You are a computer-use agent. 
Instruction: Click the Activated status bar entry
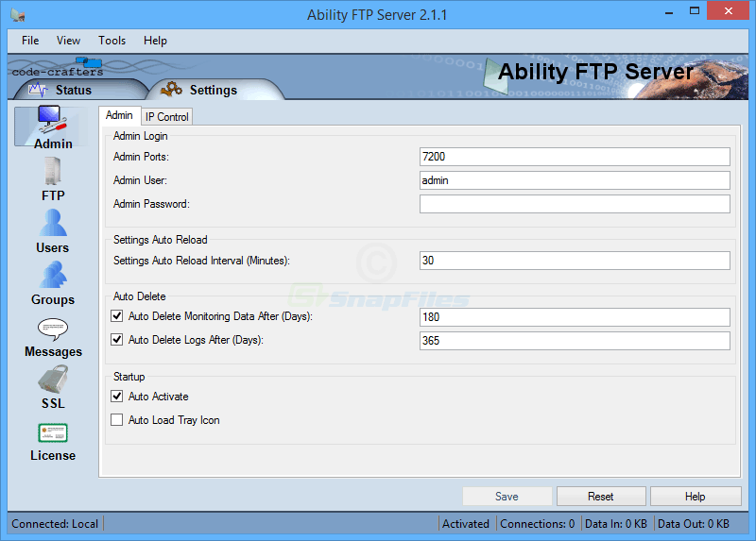tap(466, 524)
